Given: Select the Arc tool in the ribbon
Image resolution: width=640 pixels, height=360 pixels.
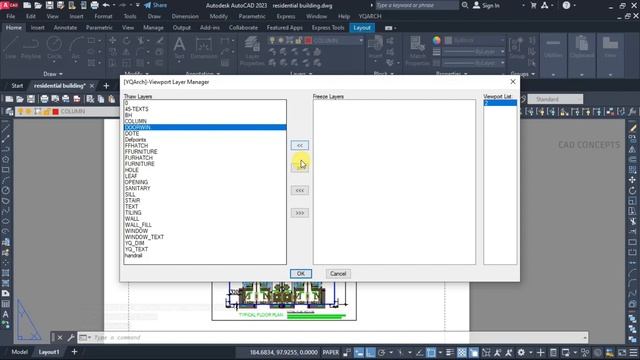Looking at the screenshot, I should (76, 48).
